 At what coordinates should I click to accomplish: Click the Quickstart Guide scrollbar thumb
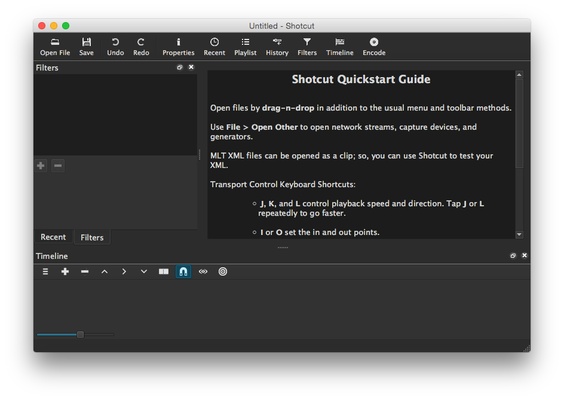[519, 123]
